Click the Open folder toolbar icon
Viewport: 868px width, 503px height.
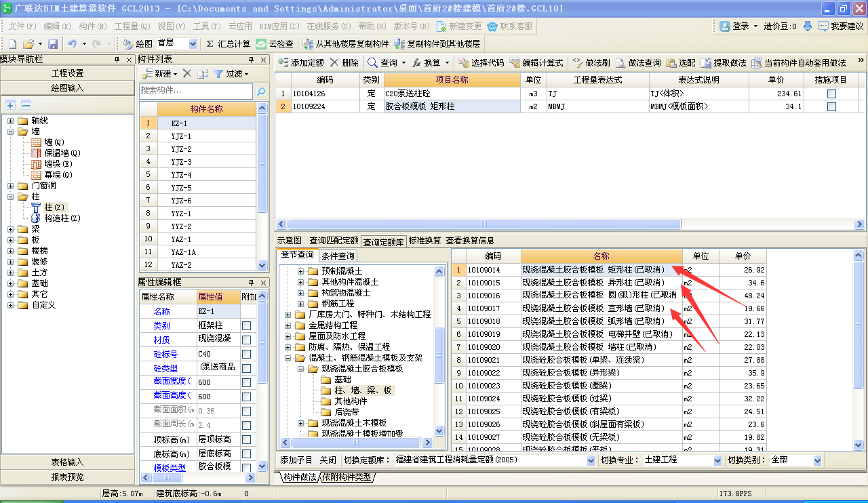pyautogui.click(x=28, y=43)
